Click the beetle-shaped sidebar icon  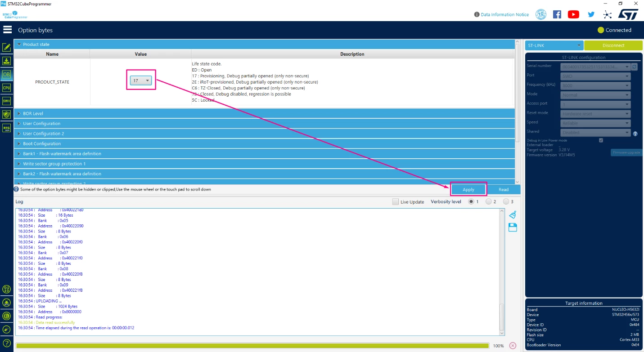[7, 303]
